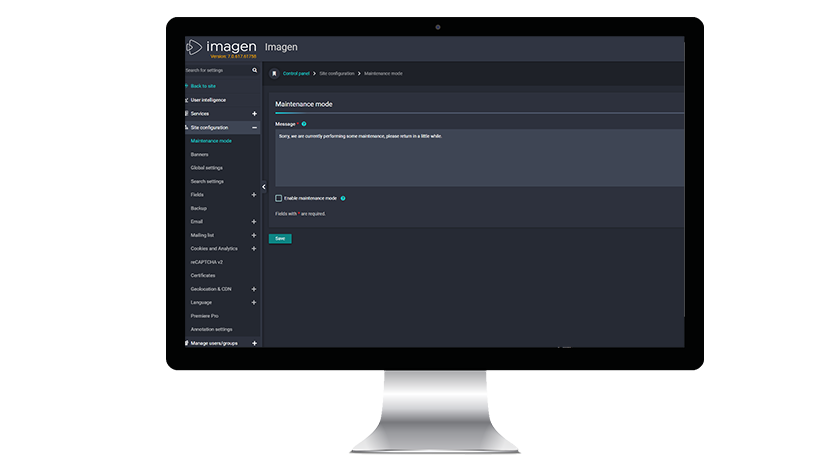
Task: Expand Geolocation & CDN plus
Action: pyautogui.click(x=254, y=289)
